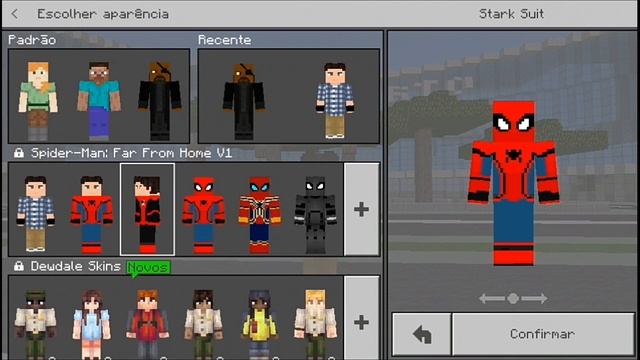The height and width of the screenshot is (360, 640).
Task: Click lock icon beside Dewdale Skins title
Action: coord(18,267)
